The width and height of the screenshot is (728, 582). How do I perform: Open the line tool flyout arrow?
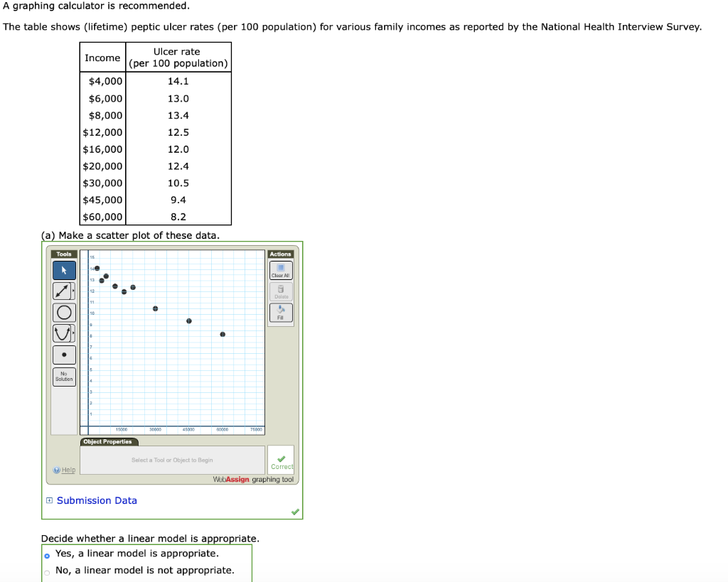point(73,291)
